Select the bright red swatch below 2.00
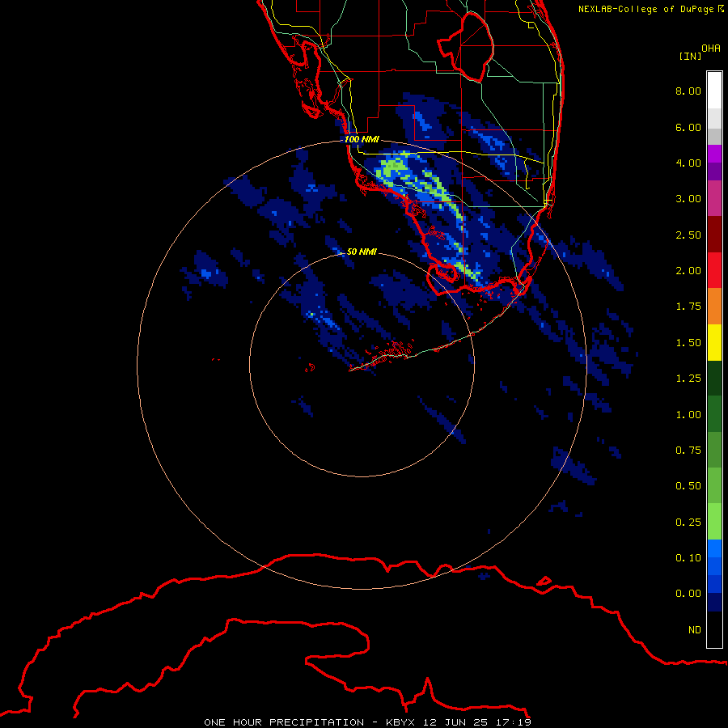 714,270
